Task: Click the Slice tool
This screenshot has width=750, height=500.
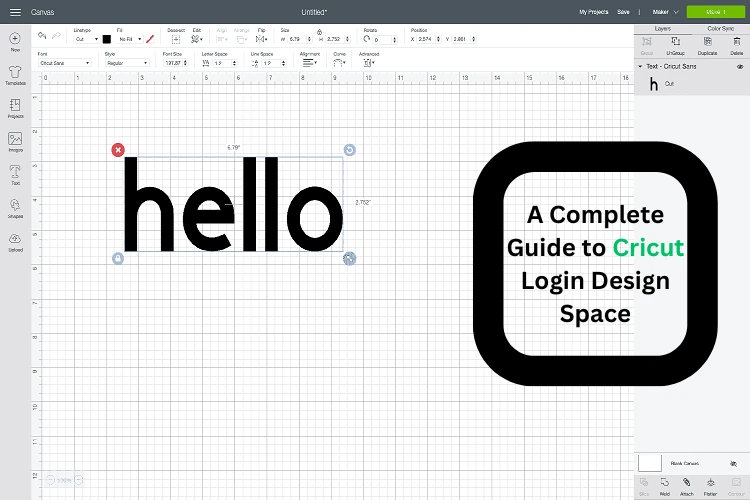Action: 644,482
